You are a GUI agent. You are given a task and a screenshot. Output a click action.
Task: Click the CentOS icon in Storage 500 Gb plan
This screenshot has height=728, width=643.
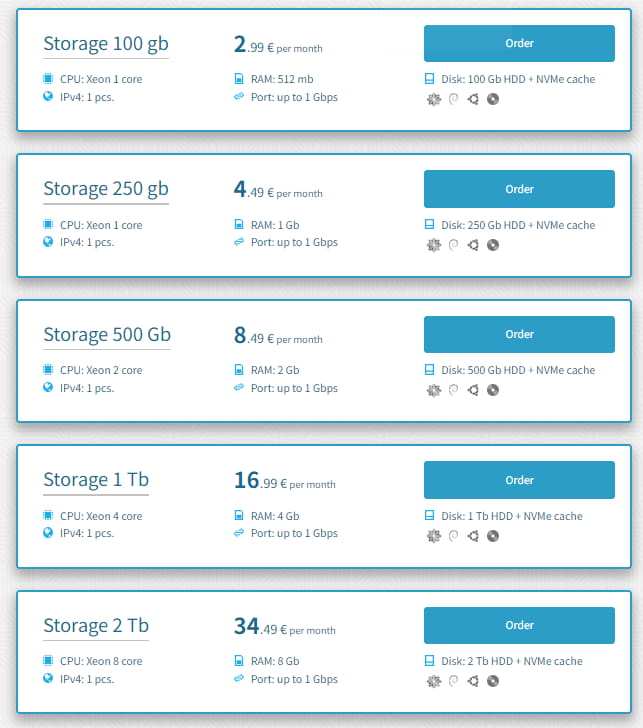(x=433, y=390)
